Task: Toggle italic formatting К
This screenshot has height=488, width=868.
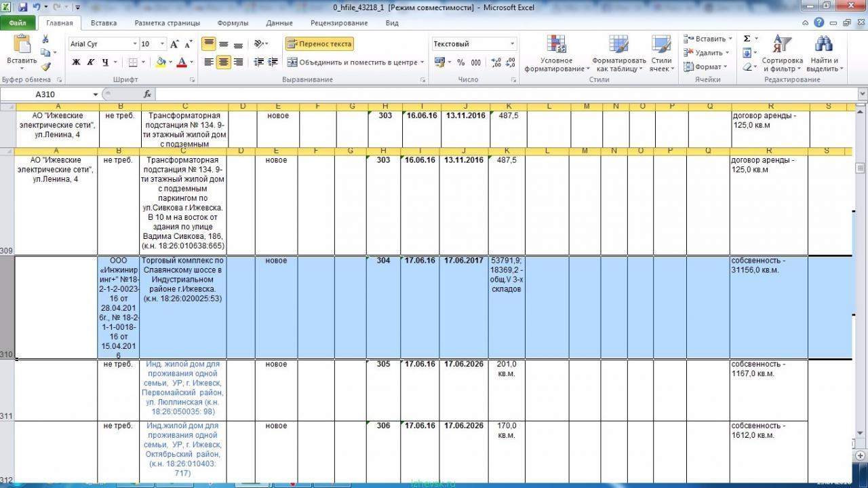Action: click(x=90, y=62)
